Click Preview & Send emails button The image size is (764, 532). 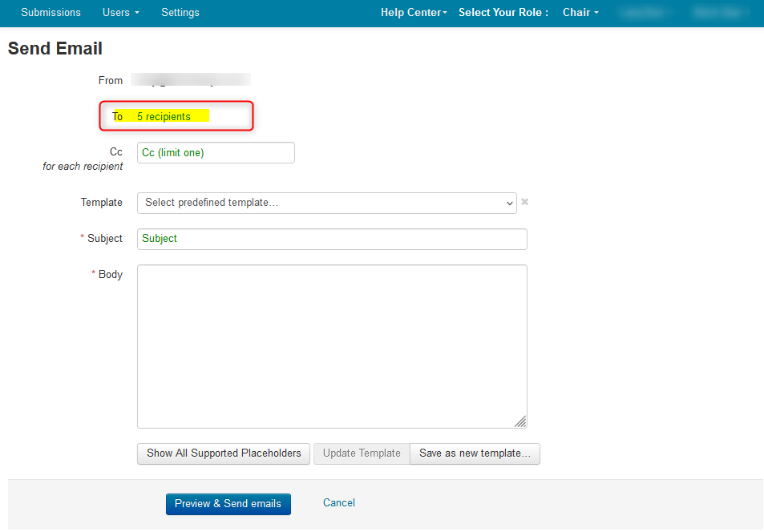pos(228,504)
